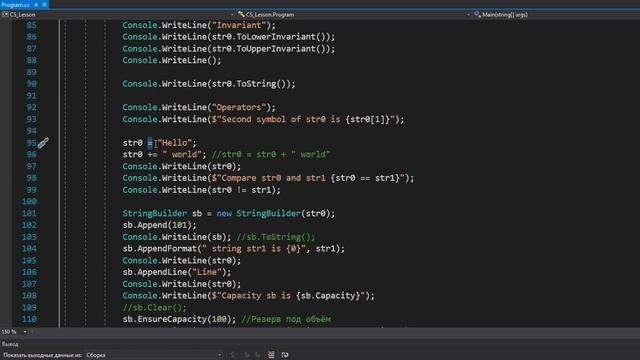Open the CS_Lesson project dropdown

coord(117,15)
